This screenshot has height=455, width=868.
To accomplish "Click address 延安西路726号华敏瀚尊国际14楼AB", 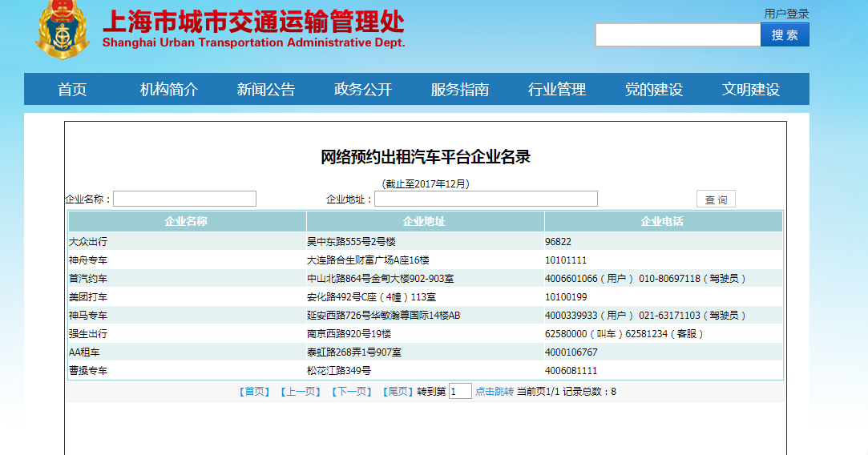I will pyautogui.click(x=384, y=316).
